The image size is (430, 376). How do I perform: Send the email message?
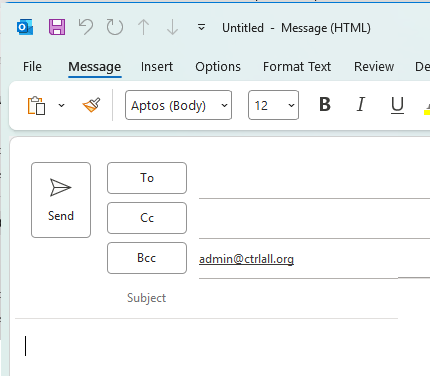(x=61, y=200)
